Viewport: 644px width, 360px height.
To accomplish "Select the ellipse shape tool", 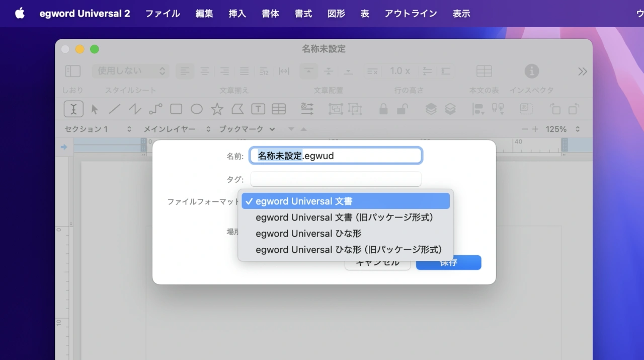I will pos(196,109).
